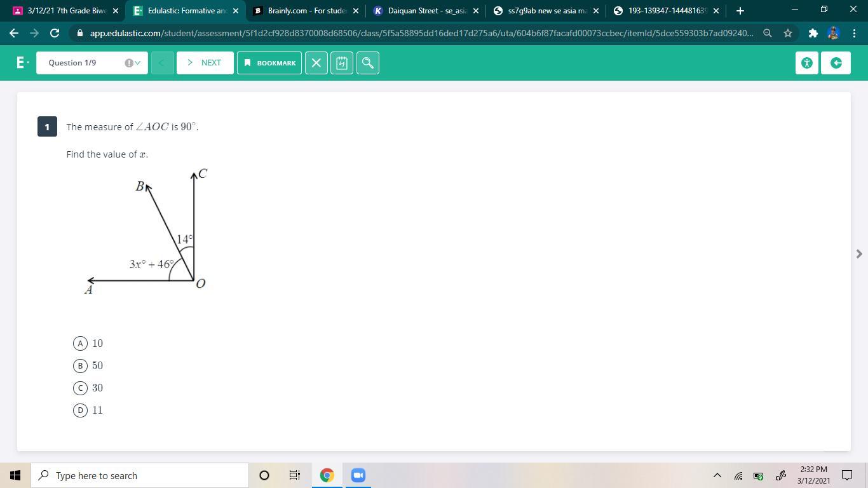Close the 193-139347 tab

tap(715, 11)
